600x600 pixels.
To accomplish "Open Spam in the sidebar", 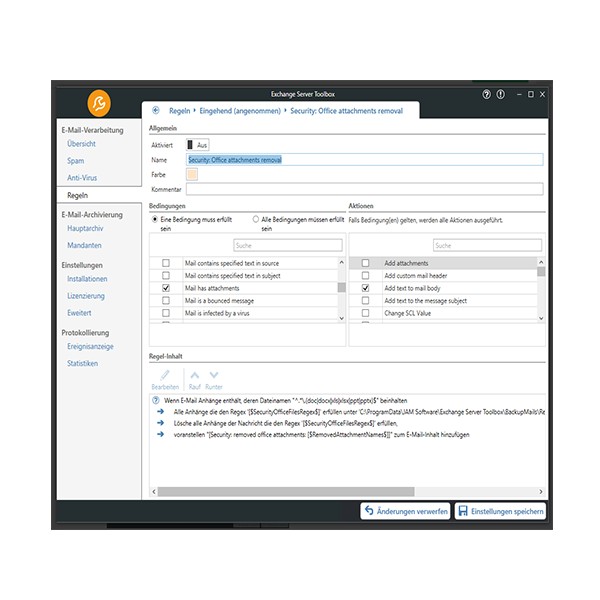I will 76,161.
